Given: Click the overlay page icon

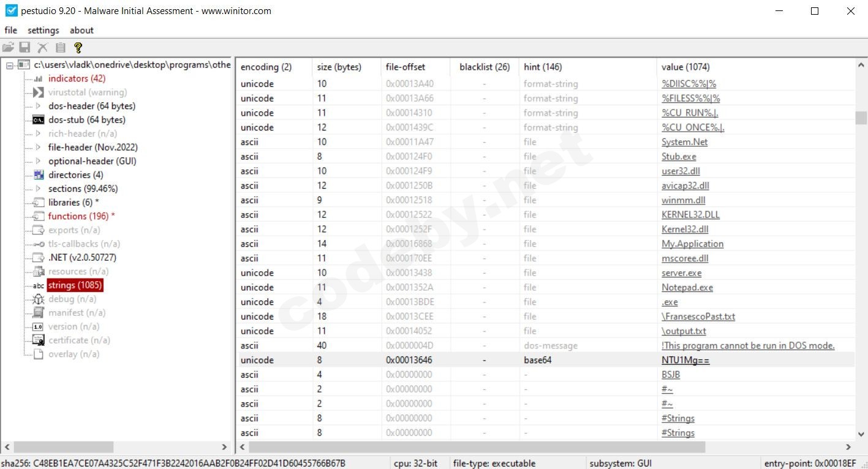Looking at the screenshot, I should [38, 354].
